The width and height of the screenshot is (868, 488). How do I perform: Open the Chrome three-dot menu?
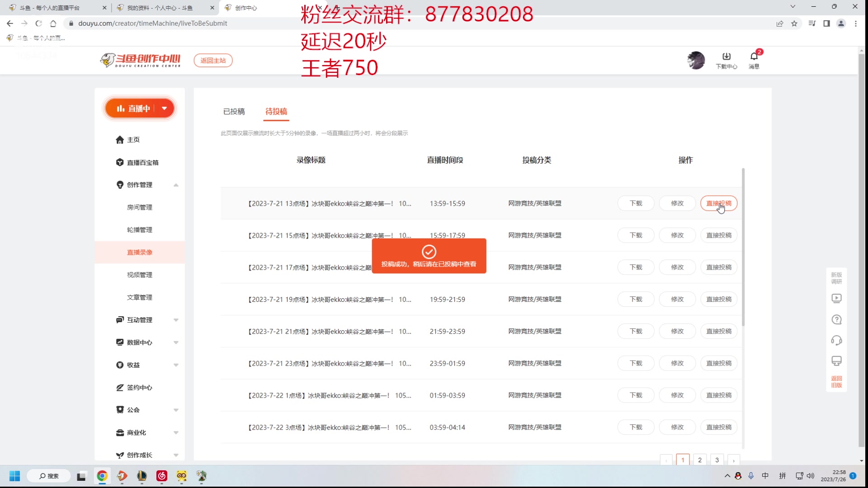(x=856, y=23)
